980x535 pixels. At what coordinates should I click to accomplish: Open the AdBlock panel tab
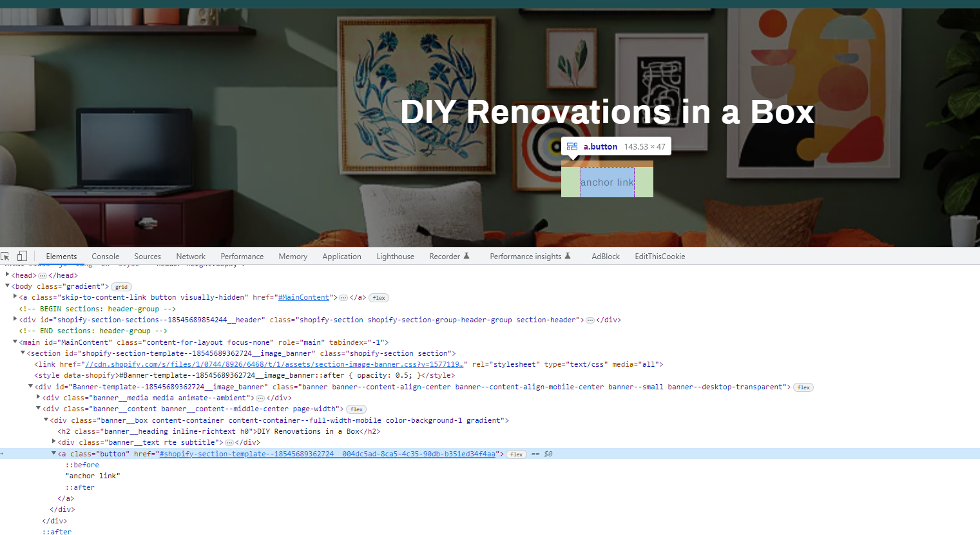click(606, 257)
